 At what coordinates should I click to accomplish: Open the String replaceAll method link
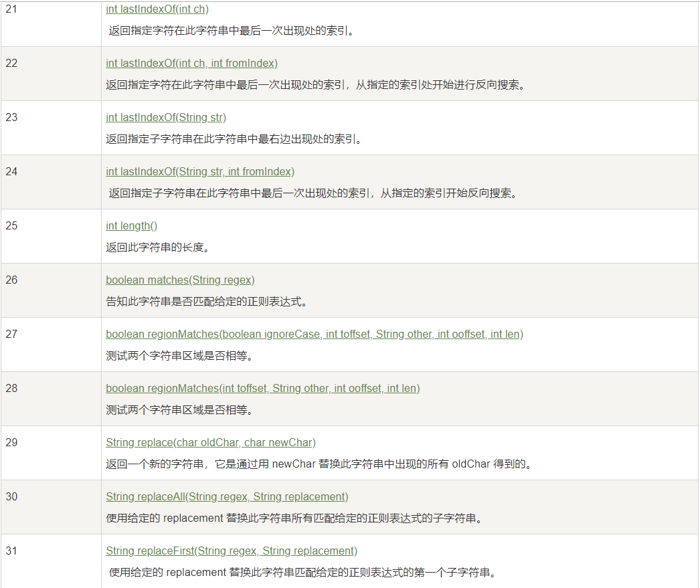pos(227,496)
